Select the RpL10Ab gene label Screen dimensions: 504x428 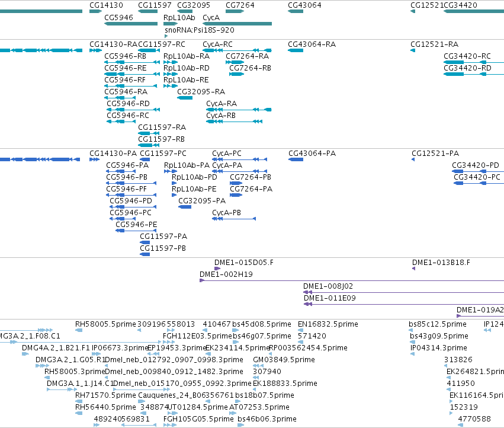[x=179, y=17]
